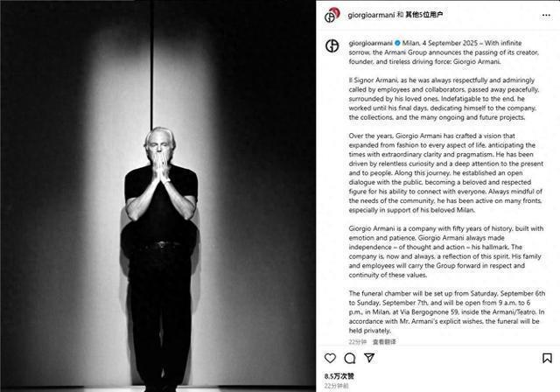Click the 22分钟前 timestamp below the likes
Viewport: 560px width, 392px height.
tap(336, 386)
